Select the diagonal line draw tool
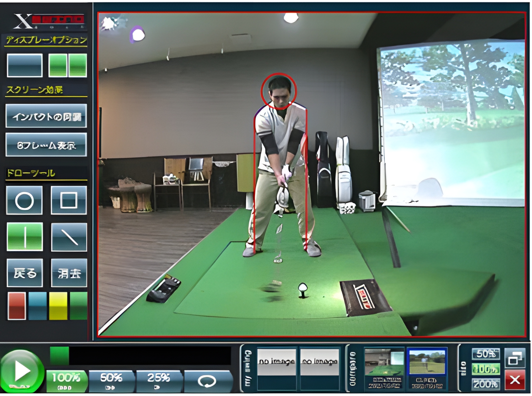 click(69, 237)
